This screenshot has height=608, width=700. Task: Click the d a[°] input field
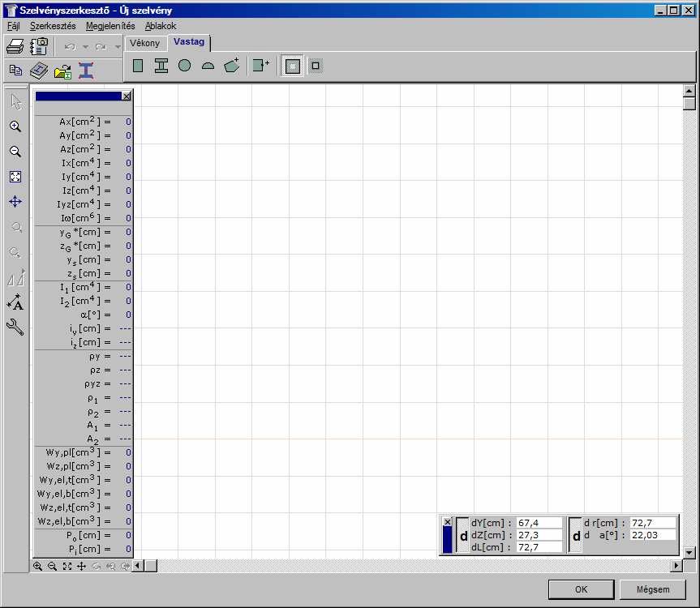tap(653, 535)
